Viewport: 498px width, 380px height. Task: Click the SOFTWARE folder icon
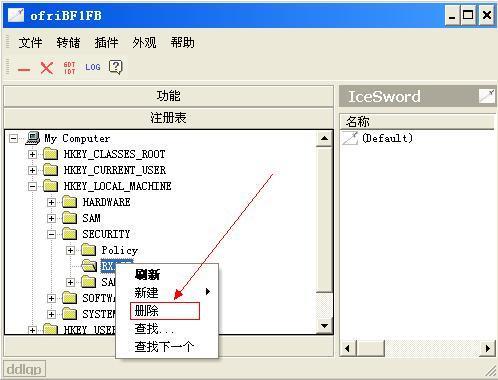70,298
